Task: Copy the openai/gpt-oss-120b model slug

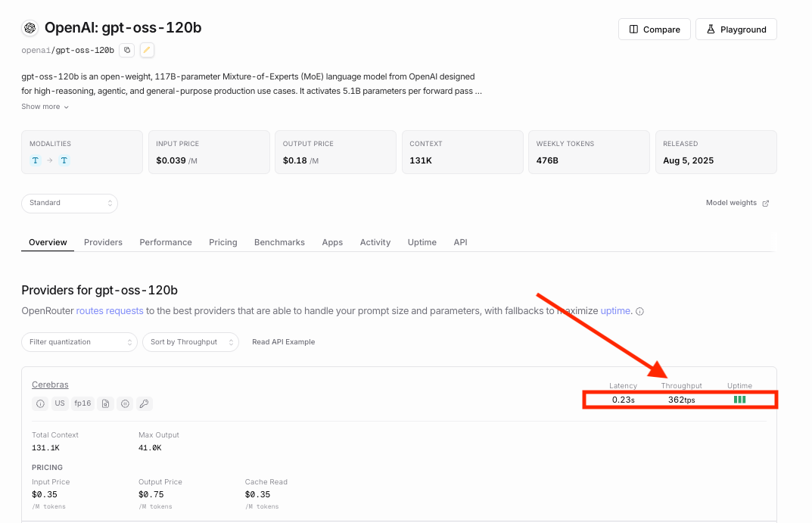Action: coord(127,50)
